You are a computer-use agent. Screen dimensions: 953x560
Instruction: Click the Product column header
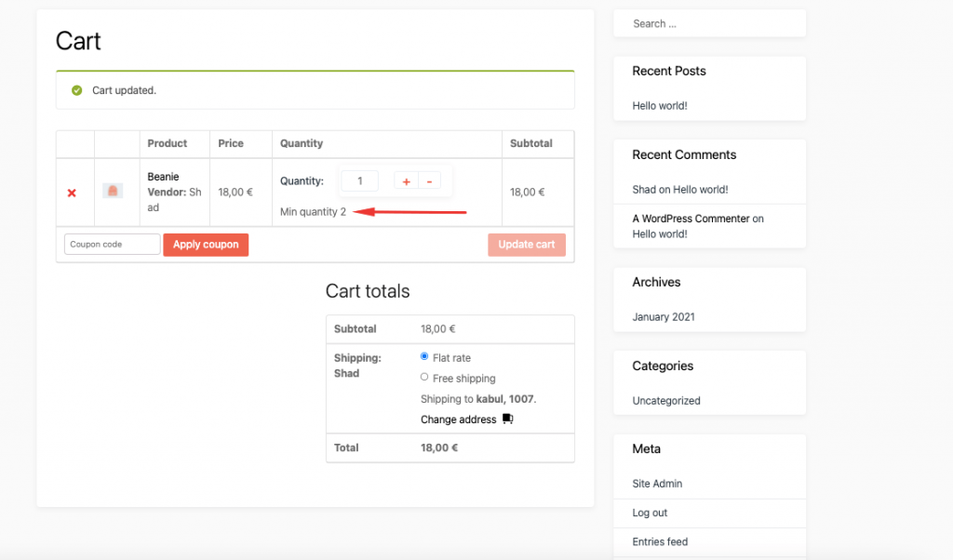168,143
